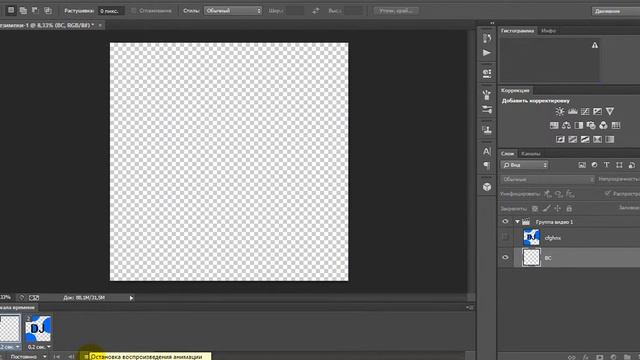Add an Invert adjustment
Screen dimensions: 640x360
point(560,140)
